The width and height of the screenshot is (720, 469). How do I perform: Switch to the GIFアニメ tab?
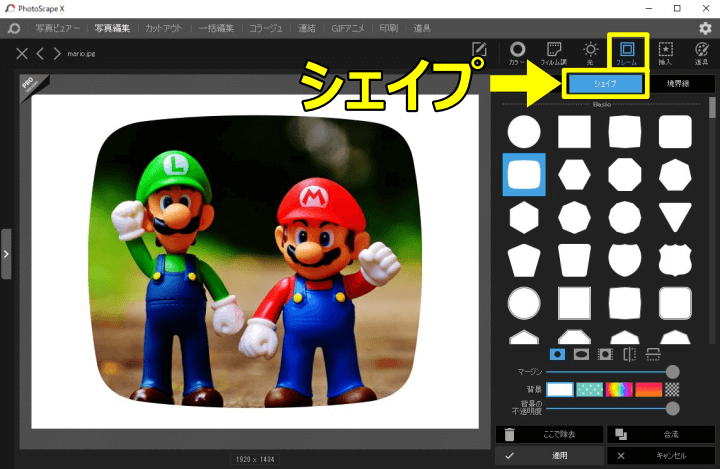348,28
